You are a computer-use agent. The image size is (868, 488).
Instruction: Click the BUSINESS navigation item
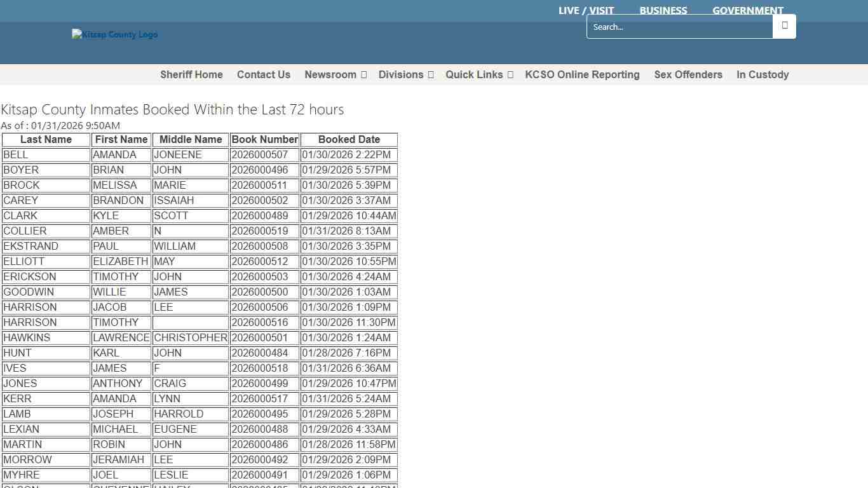663,10
